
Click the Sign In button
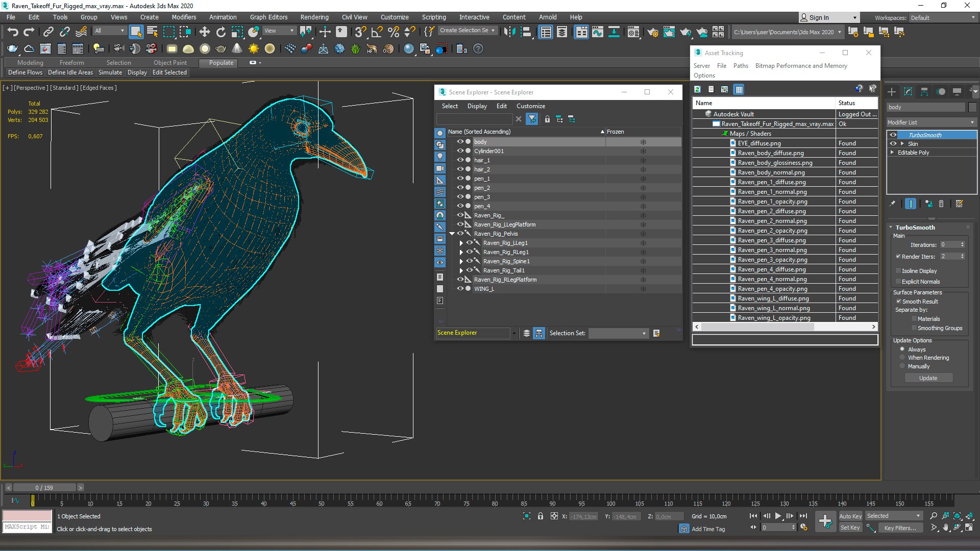click(x=828, y=17)
